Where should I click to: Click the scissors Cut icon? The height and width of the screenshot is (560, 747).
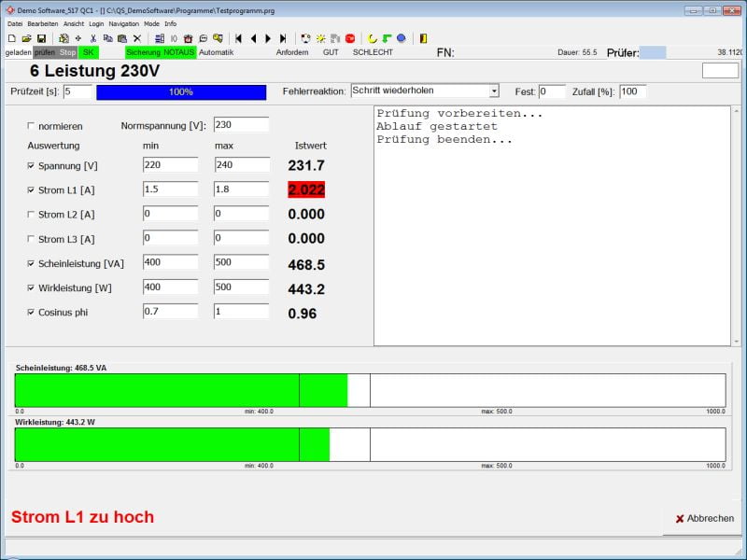pos(93,38)
